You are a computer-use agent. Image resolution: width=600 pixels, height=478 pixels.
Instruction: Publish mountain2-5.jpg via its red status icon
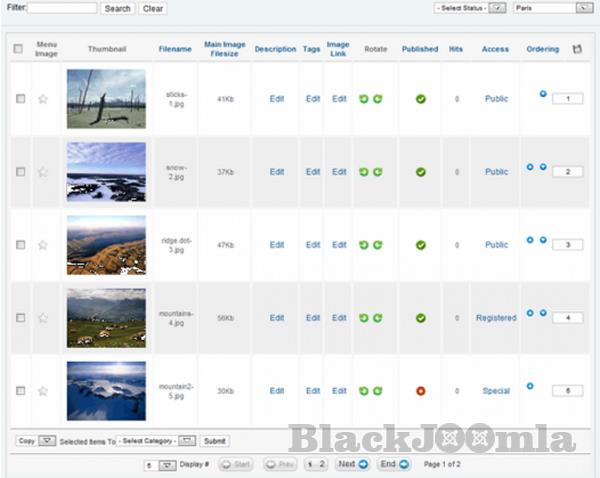coord(421,391)
